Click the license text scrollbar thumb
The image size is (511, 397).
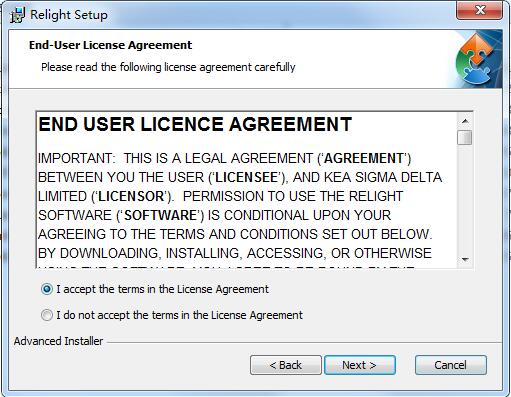pyautogui.click(x=465, y=137)
